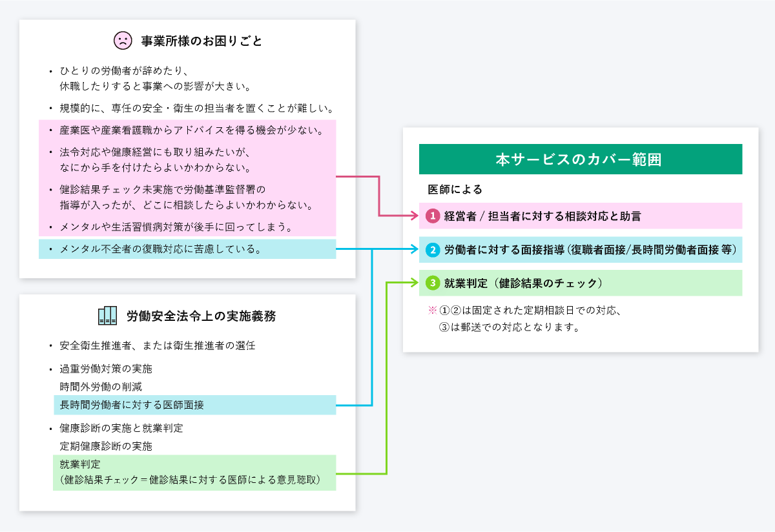Click the 労働安全法令上の実施義務 heading
The image size is (775, 532).
201,316
